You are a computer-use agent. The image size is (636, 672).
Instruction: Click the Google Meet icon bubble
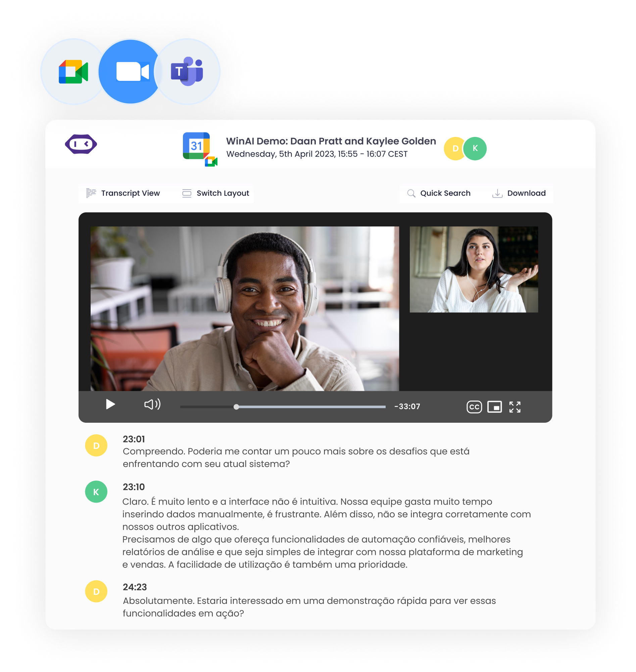coord(72,72)
